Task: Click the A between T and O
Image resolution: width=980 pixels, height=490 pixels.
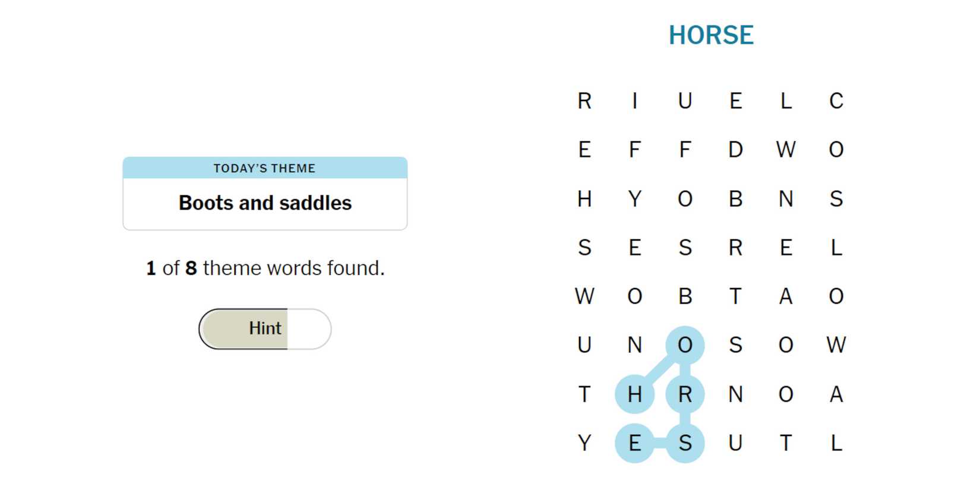Action: pos(785,296)
